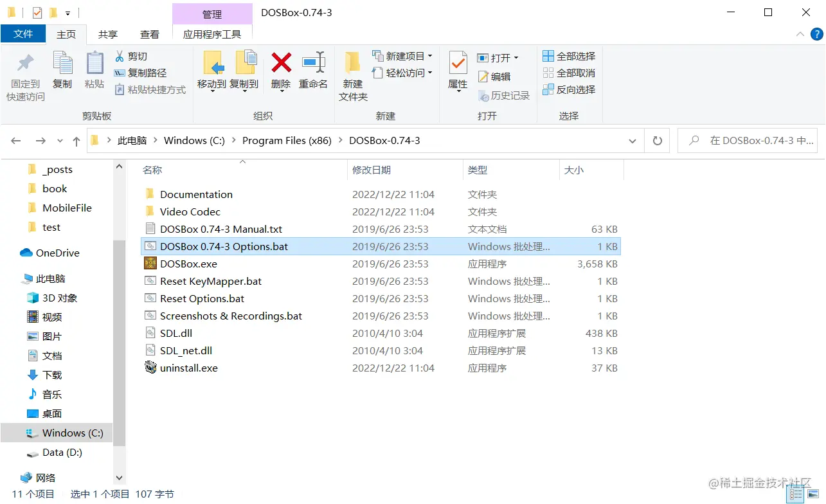The height and width of the screenshot is (504, 826).
Task: Open the Easy access (轻松访问) dropdown
Action: click(x=403, y=73)
